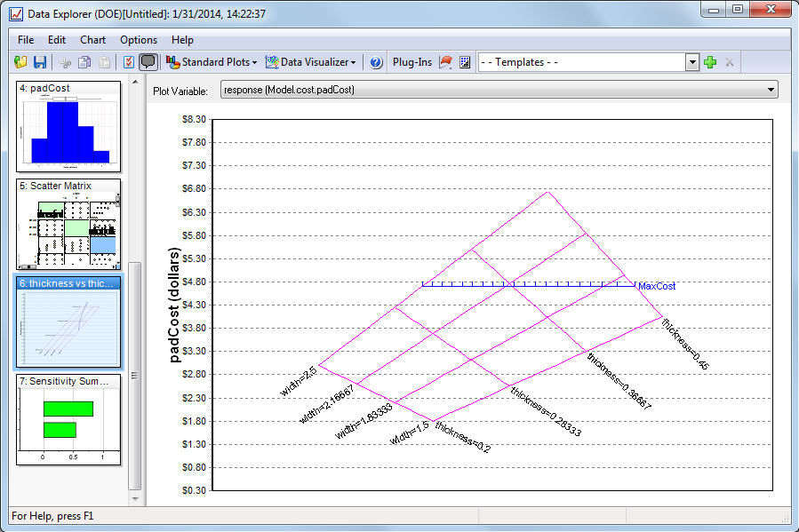Expand the Templates combo box
The width and height of the screenshot is (799, 532).
692,62
